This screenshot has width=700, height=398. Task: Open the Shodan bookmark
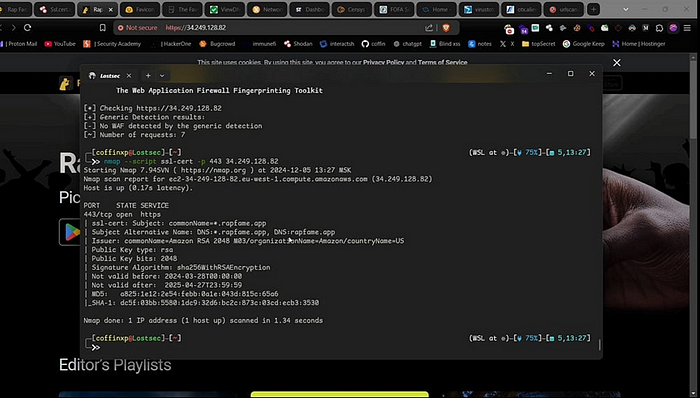click(x=298, y=44)
